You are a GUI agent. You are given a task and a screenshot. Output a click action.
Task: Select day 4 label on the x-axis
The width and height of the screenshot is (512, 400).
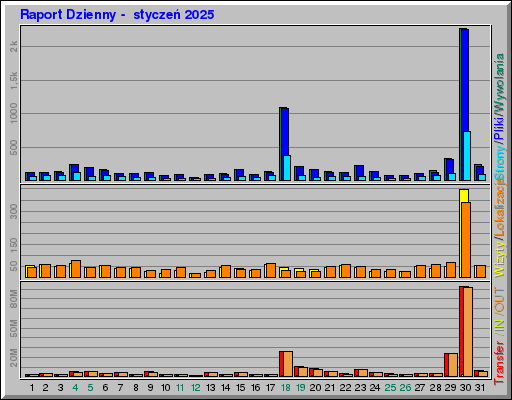pyautogui.click(x=75, y=388)
